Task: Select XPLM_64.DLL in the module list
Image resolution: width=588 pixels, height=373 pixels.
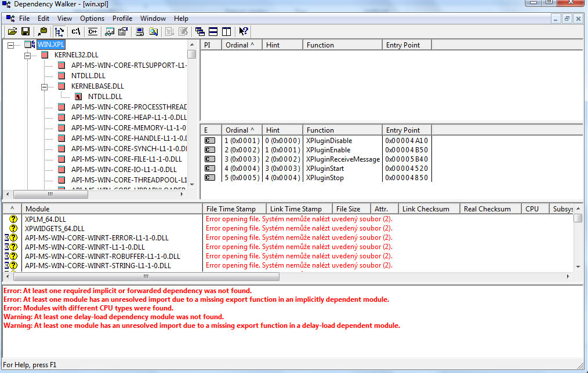Action: tap(45, 219)
